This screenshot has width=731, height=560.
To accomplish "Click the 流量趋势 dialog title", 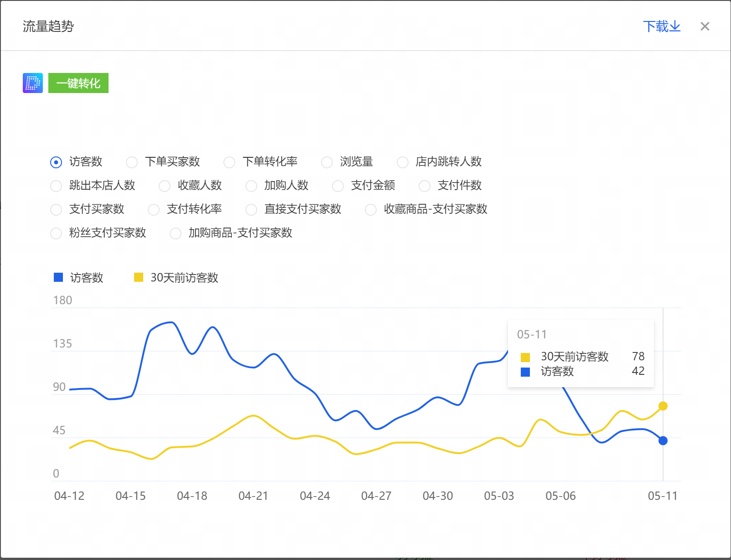I will (48, 26).
